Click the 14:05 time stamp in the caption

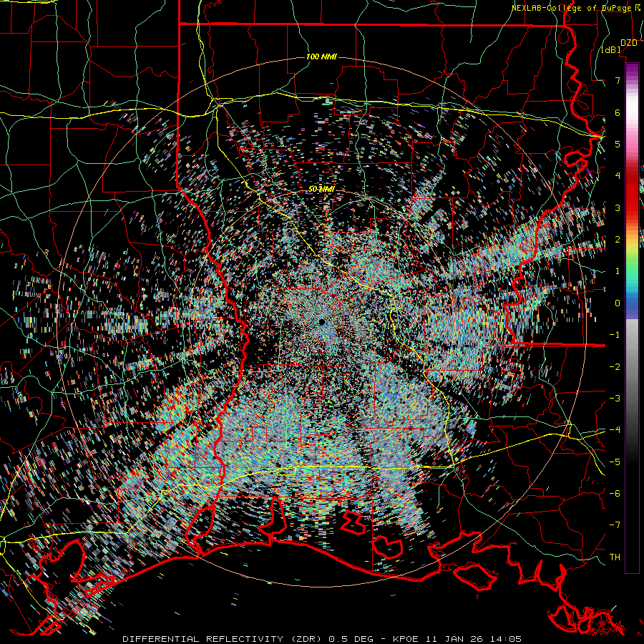tap(506, 639)
